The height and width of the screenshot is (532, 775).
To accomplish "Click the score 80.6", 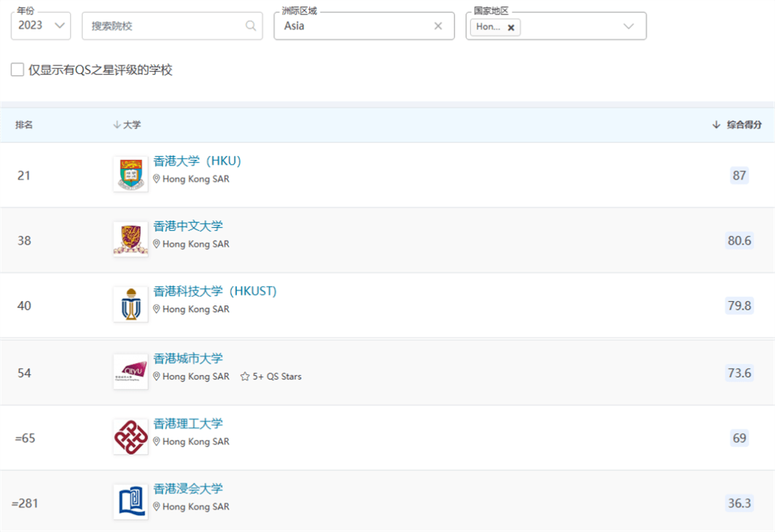I will 739,241.
